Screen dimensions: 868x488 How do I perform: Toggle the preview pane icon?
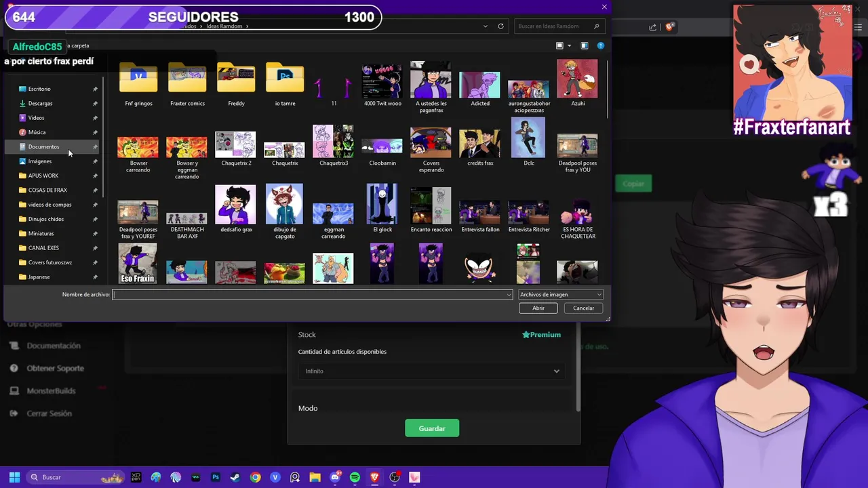pyautogui.click(x=584, y=45)
